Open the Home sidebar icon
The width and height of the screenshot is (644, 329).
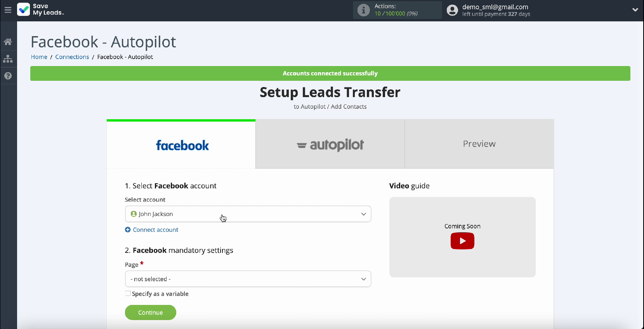[x=8, y=42]
